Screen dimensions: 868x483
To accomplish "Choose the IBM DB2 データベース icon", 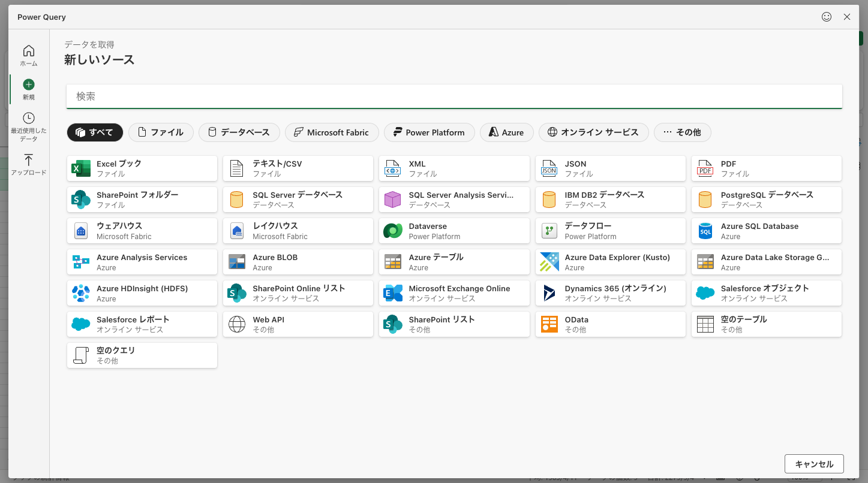I will point(549,200).
